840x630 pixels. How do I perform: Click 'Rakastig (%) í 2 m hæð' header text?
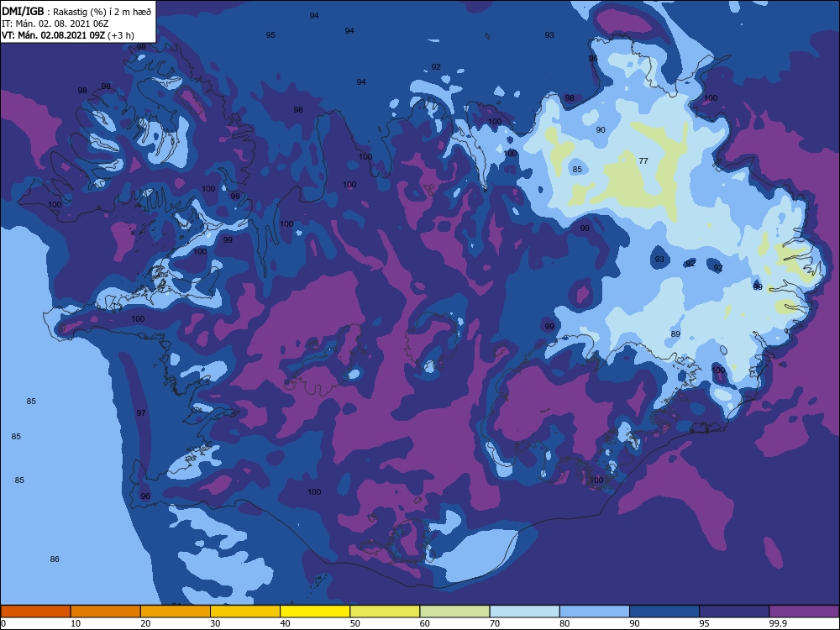102,12
